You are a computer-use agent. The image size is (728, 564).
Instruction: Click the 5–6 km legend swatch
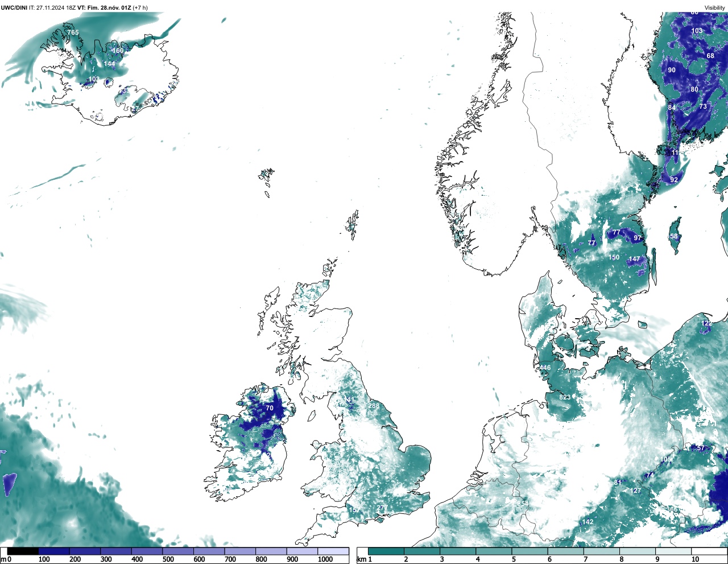(530, 551)
